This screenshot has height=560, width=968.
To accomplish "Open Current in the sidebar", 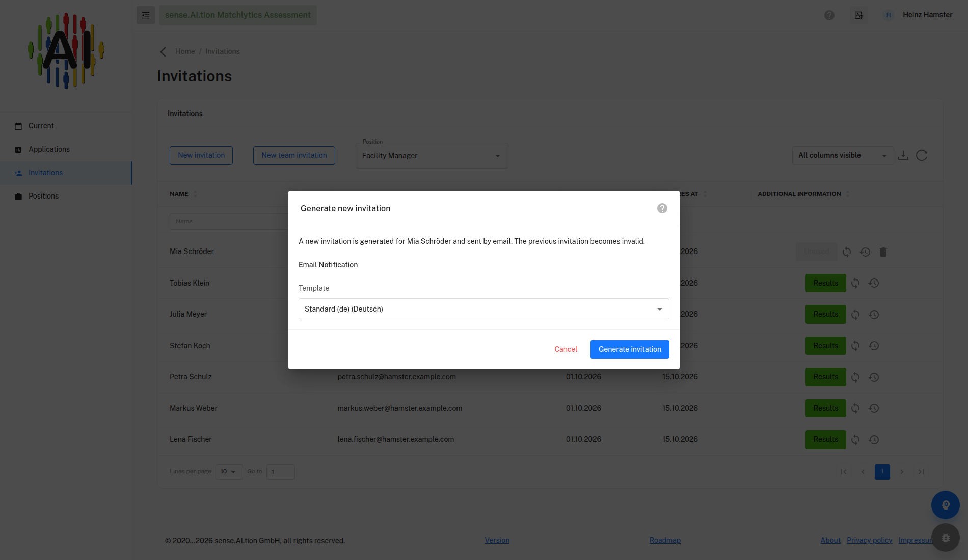I will (66, 126).
